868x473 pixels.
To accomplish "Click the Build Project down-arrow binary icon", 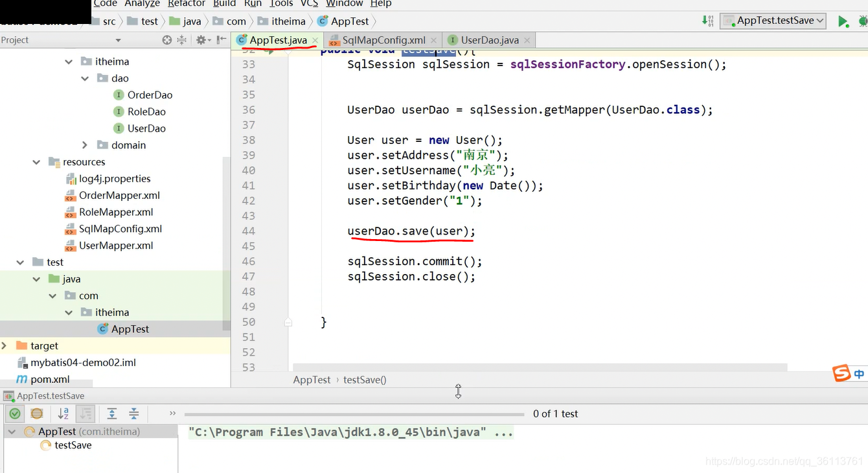I will tap(708, 21).
